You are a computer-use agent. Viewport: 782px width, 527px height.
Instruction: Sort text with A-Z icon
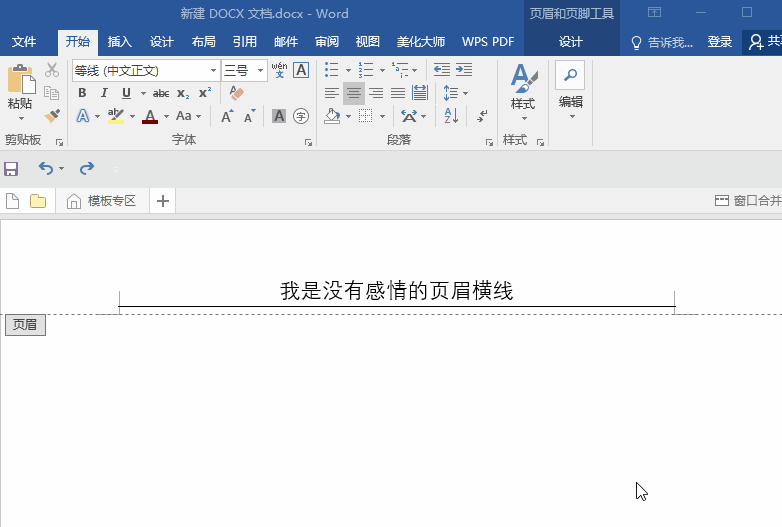tap(451, 116)
